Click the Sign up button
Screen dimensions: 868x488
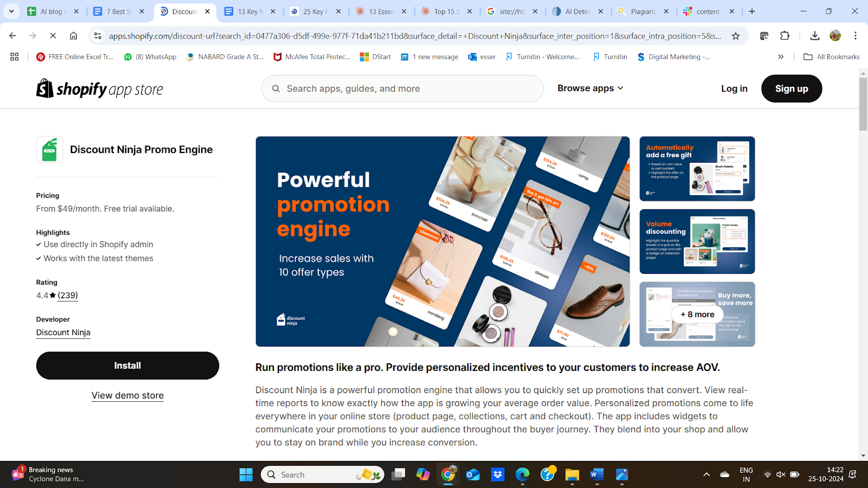click(x=792, y=88)
